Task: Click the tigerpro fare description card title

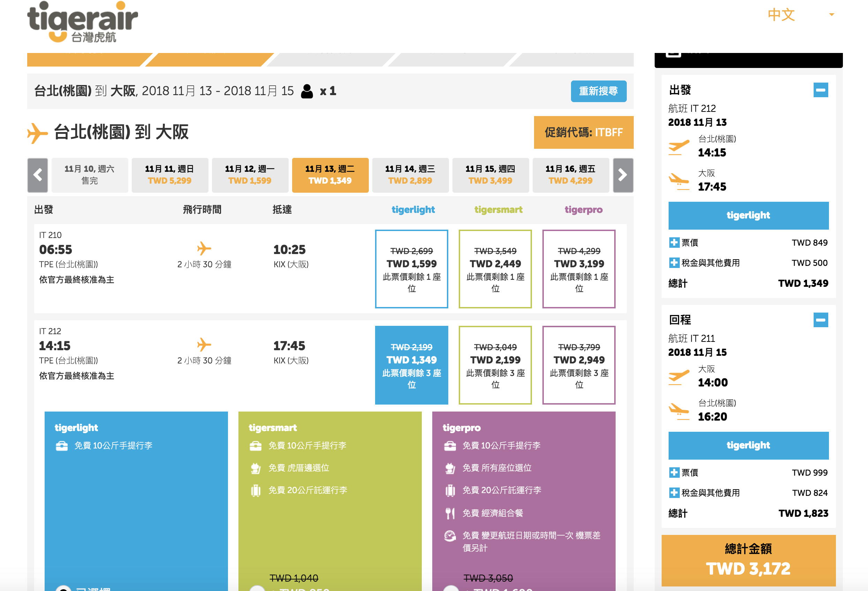Action: click(x=461, y=428)
